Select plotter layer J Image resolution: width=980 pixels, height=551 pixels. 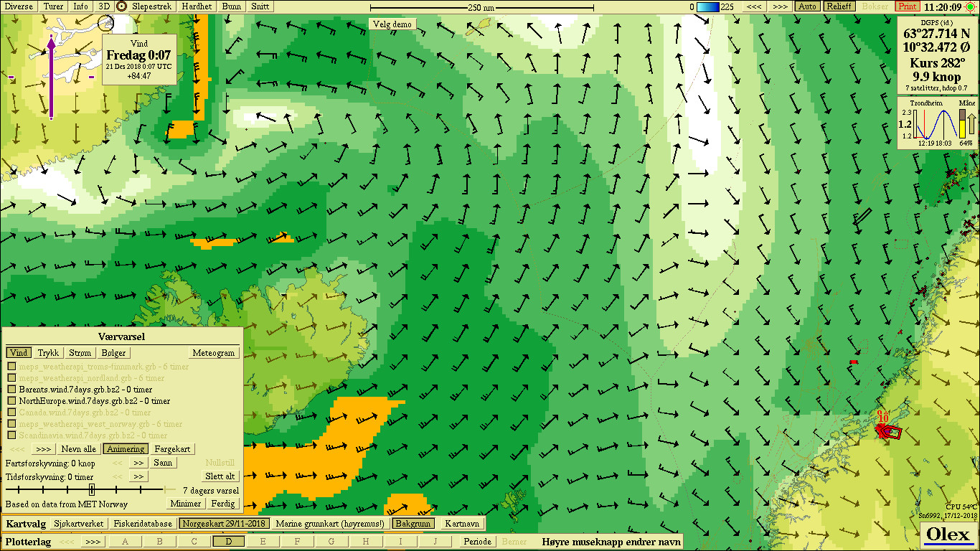(435, 542)
